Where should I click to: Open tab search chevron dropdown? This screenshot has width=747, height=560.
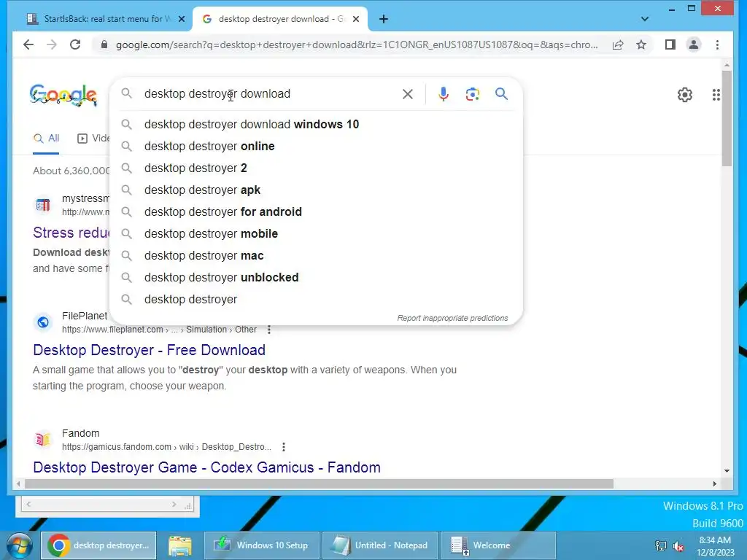point(645,19)
